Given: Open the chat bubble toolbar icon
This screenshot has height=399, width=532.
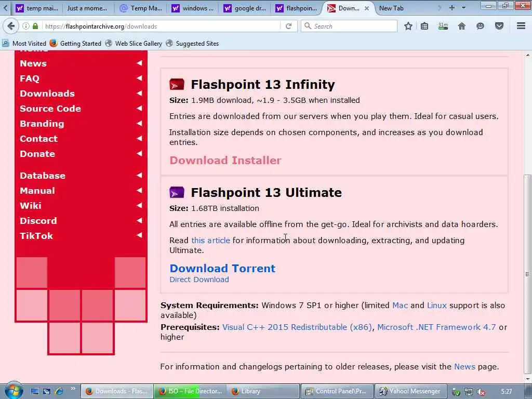Looking at the screenshot, I should click(480, 26).
